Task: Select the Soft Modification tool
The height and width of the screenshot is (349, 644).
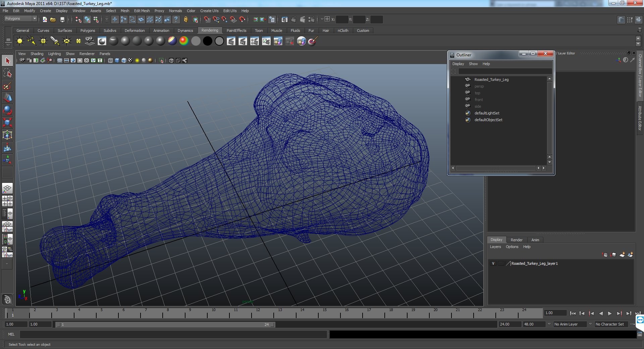Action: pyautogui.click(x=7, y=147)
